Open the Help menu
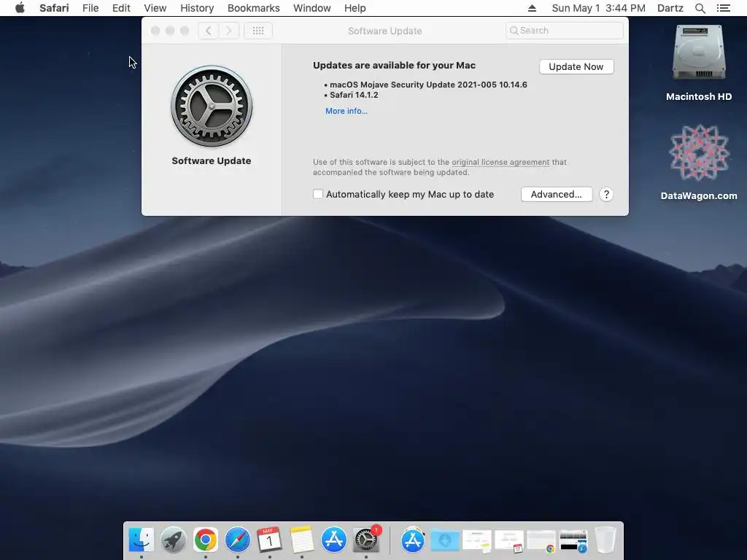The height and width of the screenshot is (560, 747). point(355,8)
